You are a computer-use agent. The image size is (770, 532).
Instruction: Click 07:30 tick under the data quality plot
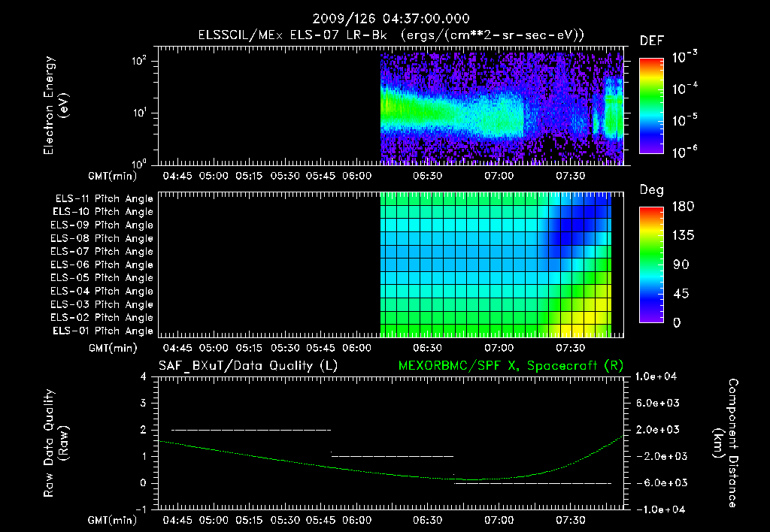click(571, 520)
